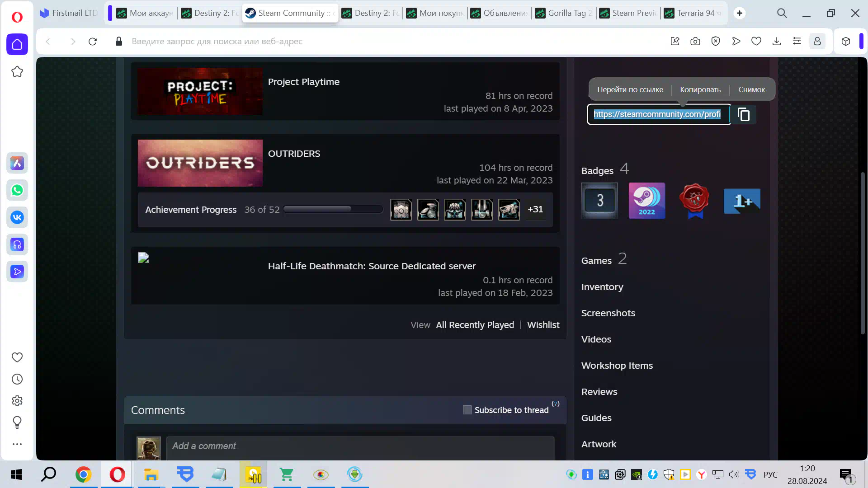
Task: Show +31 more OUTRIDERS achievements
Action: click(535, 209)
